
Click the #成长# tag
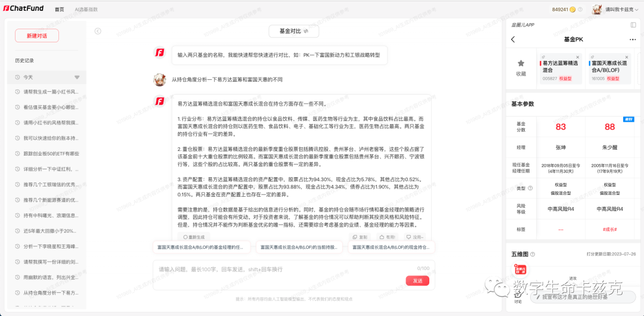pos(609,230)
